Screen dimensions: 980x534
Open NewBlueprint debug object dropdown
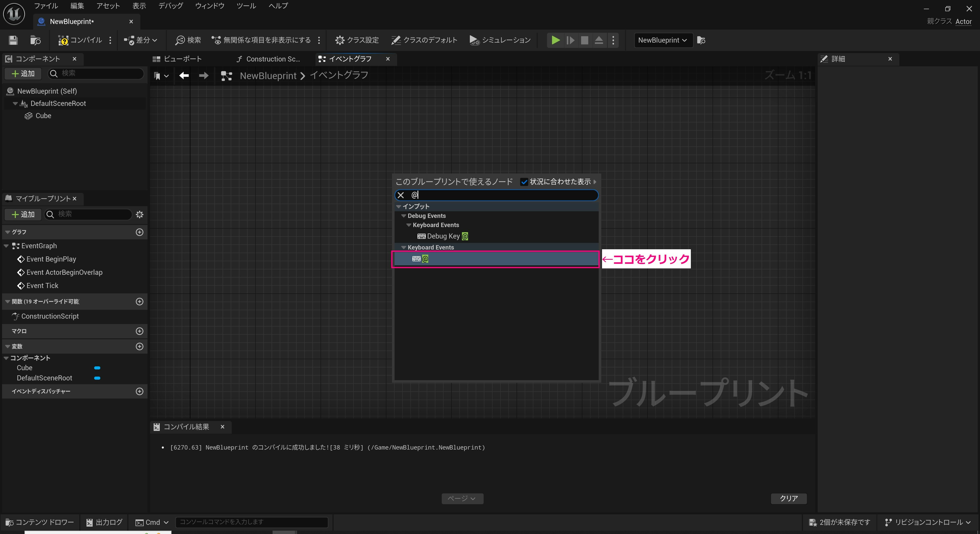tap(662, 40)
